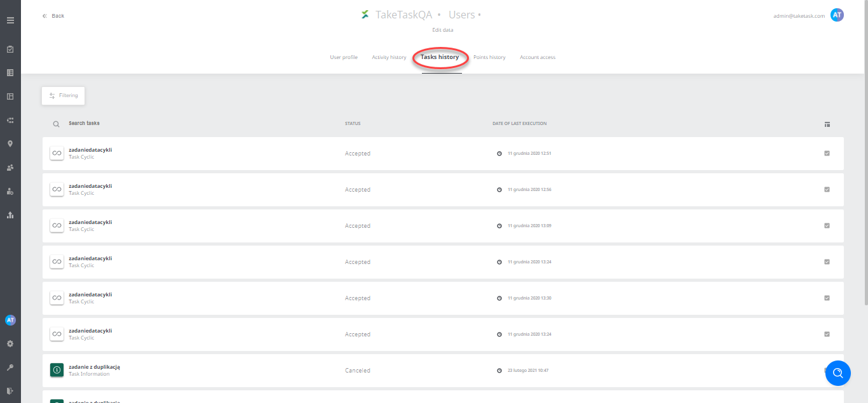Select the Tasks history tab
This screenshot has width=868, height=403.
(440, 57)
